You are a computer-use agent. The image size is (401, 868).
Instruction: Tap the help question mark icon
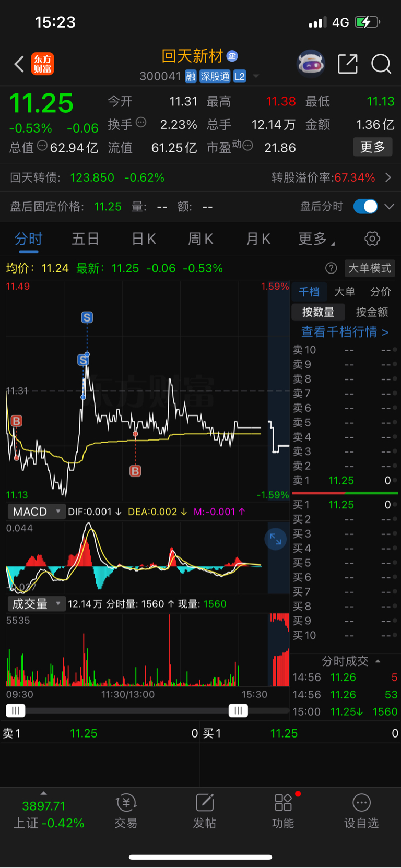[331, 268]
